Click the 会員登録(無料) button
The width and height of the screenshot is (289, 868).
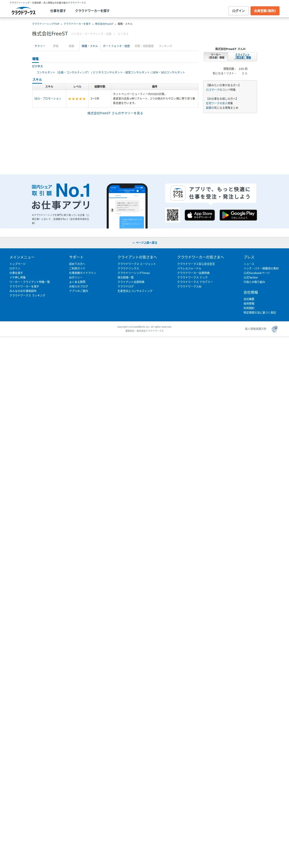[265, 11]
